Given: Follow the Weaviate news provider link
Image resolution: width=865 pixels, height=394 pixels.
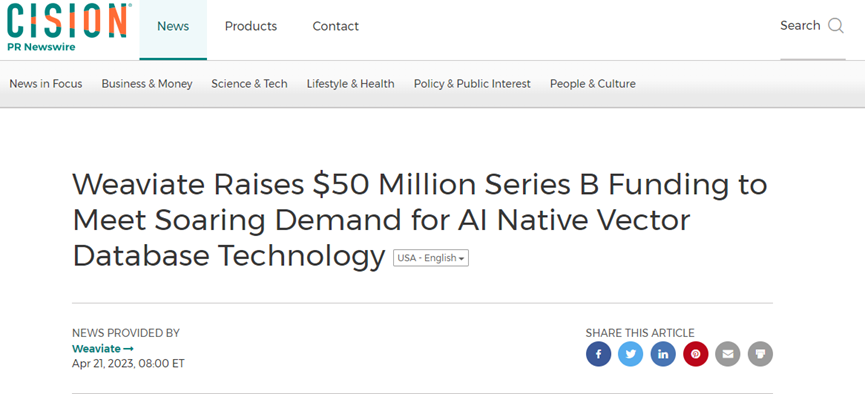Looking at the screenshot, I should coord(103,349).
